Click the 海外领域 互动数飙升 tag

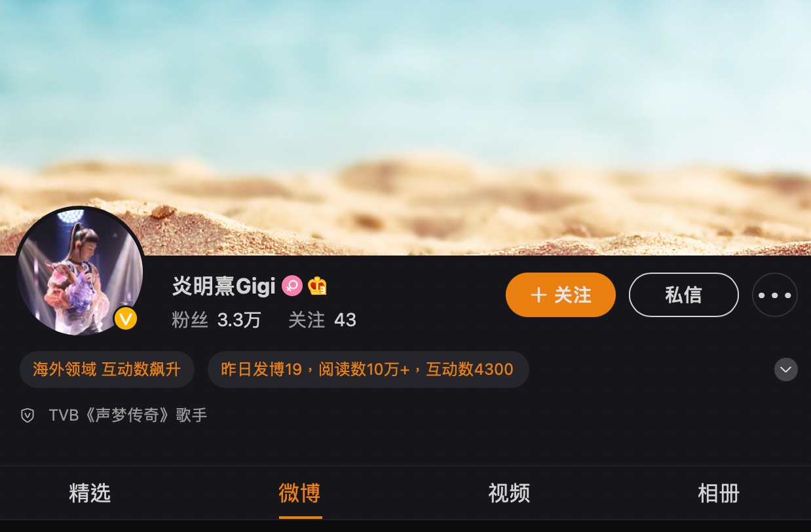(107, 370)
